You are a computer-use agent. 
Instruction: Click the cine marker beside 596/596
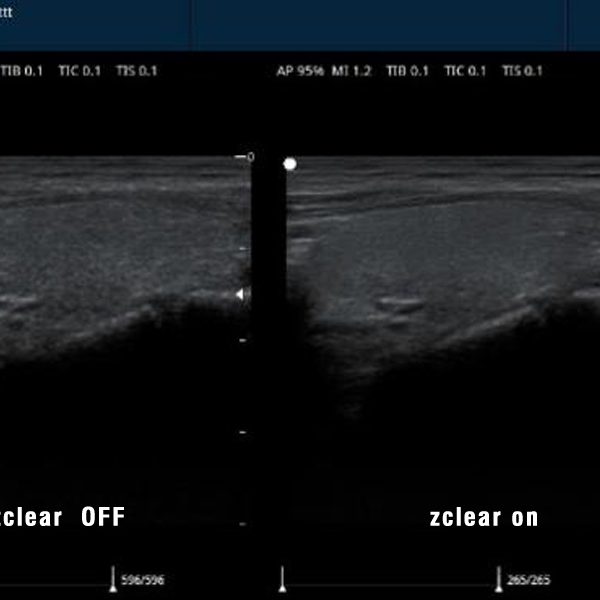point(112,579)
